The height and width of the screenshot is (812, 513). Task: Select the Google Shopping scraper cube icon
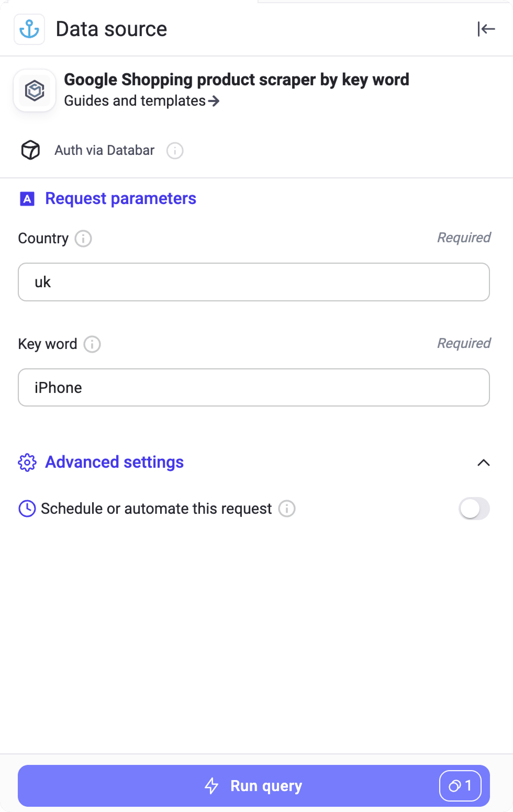click(x=34, y=90)
